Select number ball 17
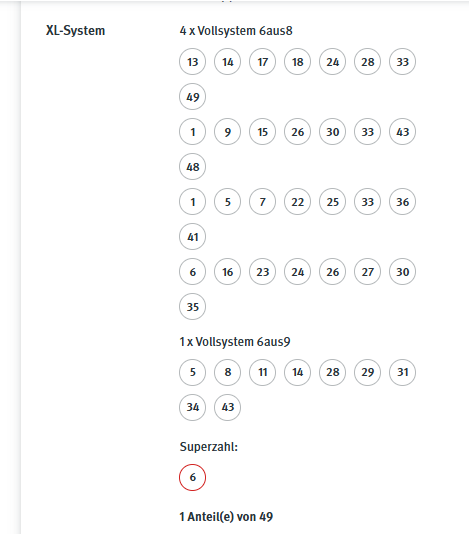 tap(262, 62)
